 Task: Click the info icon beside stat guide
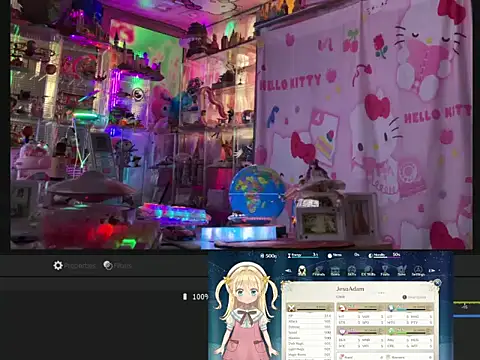point(404,297)
